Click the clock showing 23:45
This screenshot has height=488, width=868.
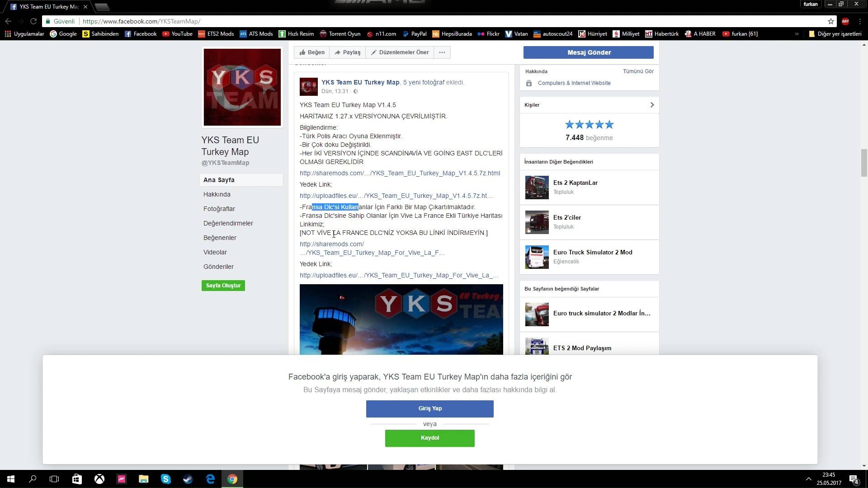pos(829,475)
